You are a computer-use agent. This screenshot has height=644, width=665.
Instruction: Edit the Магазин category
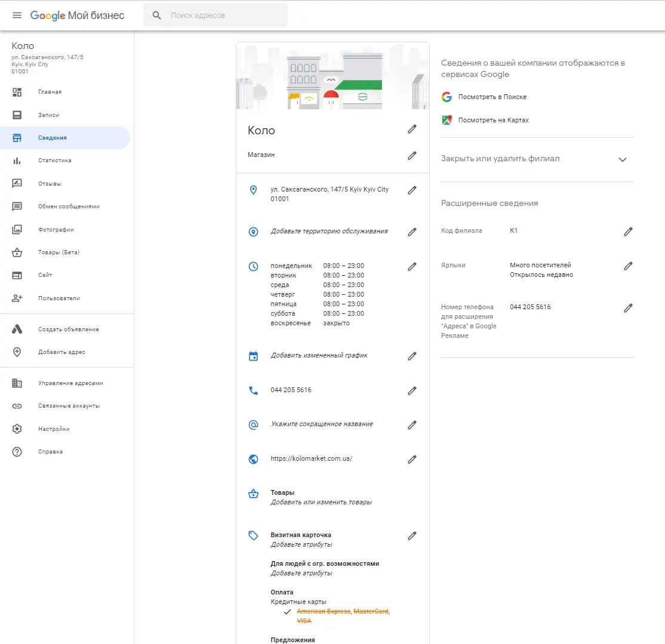(412, 156)
